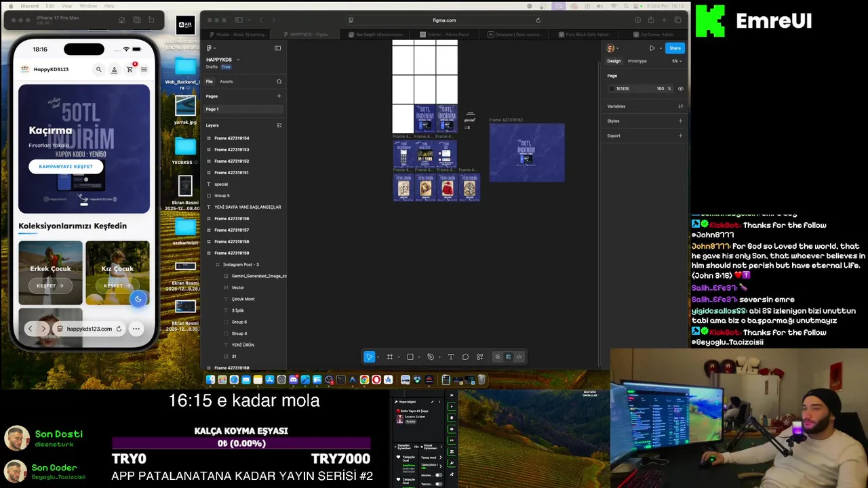Click KAMPANYAYI KEŞFET button on phone
The height and width of the screenshot is (488, 868).
66,166
